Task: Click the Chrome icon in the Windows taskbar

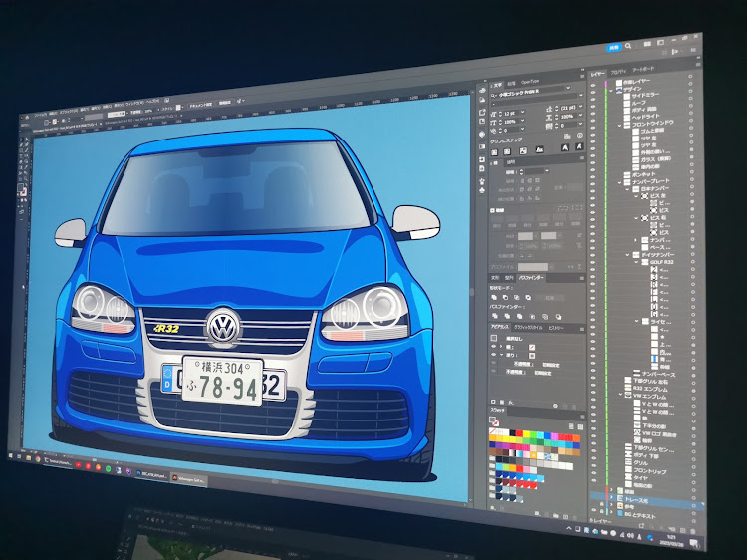Action: point(37,459)
